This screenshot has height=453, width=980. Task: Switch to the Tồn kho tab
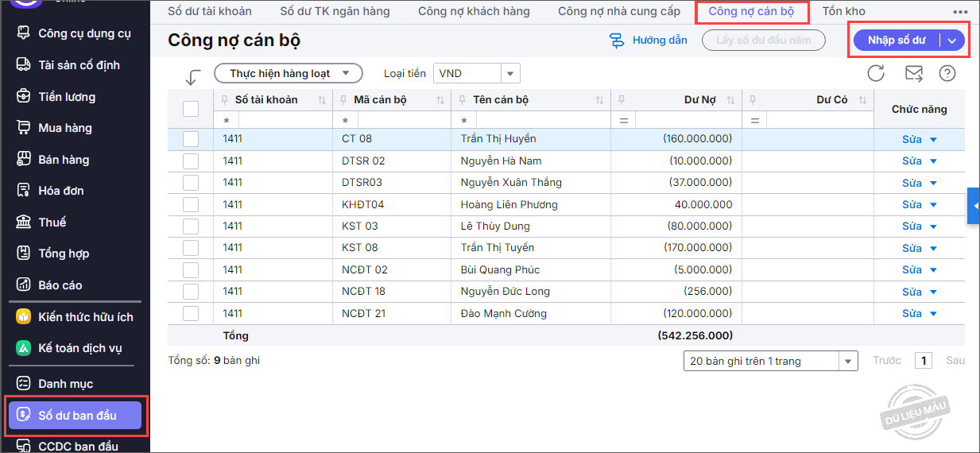(x=843, y=11)
